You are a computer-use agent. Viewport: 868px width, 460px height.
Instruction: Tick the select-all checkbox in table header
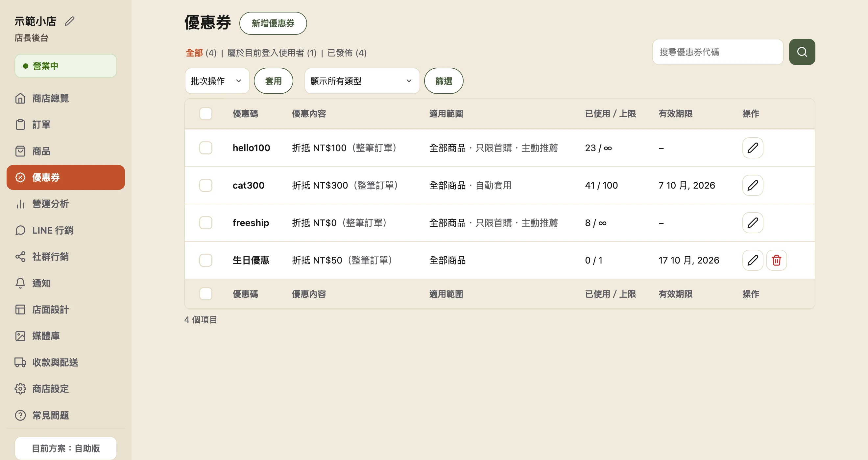coord(205,114)
